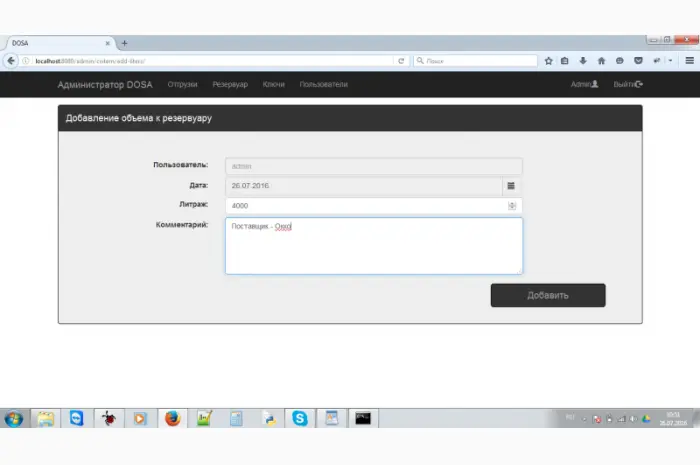Viewport: 700px width, 465px height.
Task: Open the dropdown arrow next to sync icon
Action: click(671, 61)
